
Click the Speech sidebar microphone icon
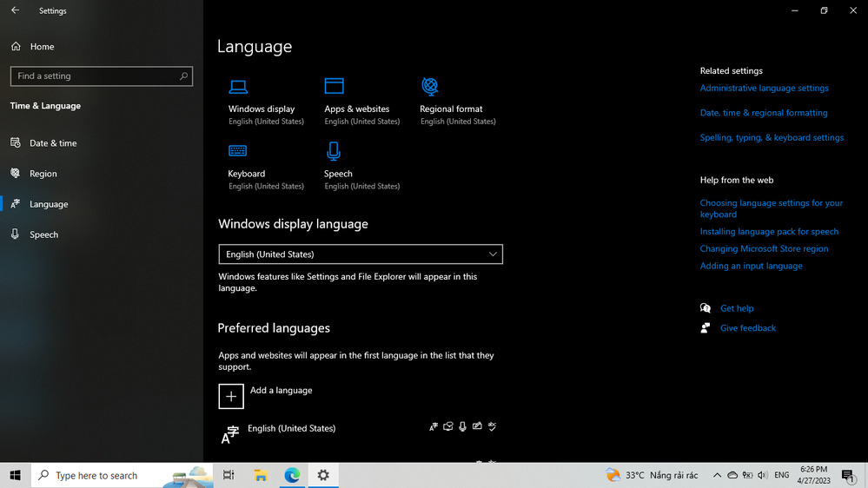(16, 234)
